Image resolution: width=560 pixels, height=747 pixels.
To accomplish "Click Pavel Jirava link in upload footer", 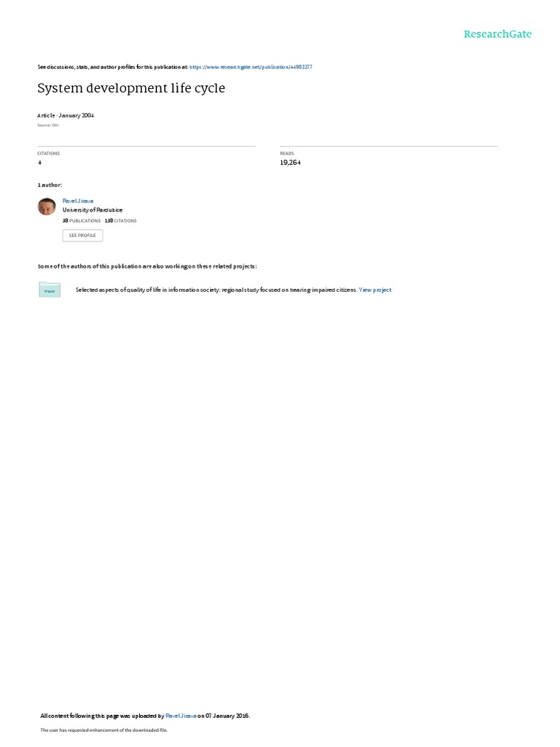I will (x=181, y=716).
